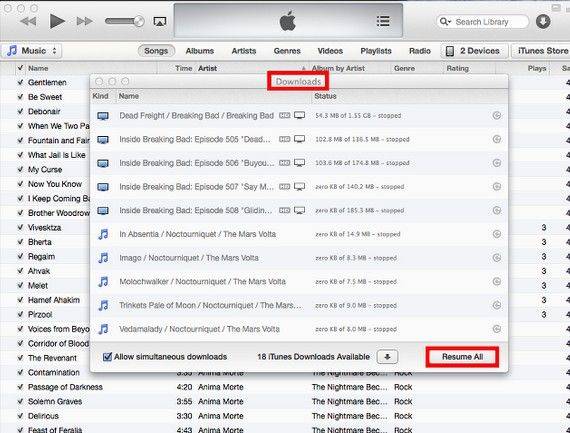This screenshot has height=433, width=570.
Task: Resume the In Absentia download via circular icon
Action: [x=497, y=234]
